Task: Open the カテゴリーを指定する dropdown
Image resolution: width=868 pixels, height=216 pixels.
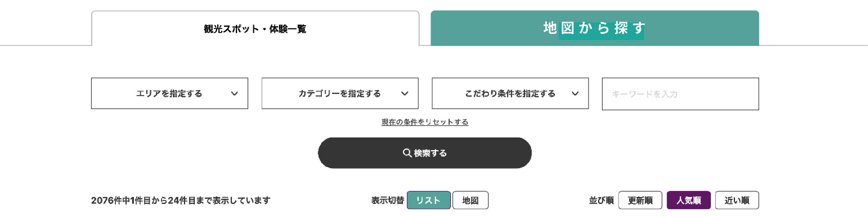Action: (x=340, y=93)
